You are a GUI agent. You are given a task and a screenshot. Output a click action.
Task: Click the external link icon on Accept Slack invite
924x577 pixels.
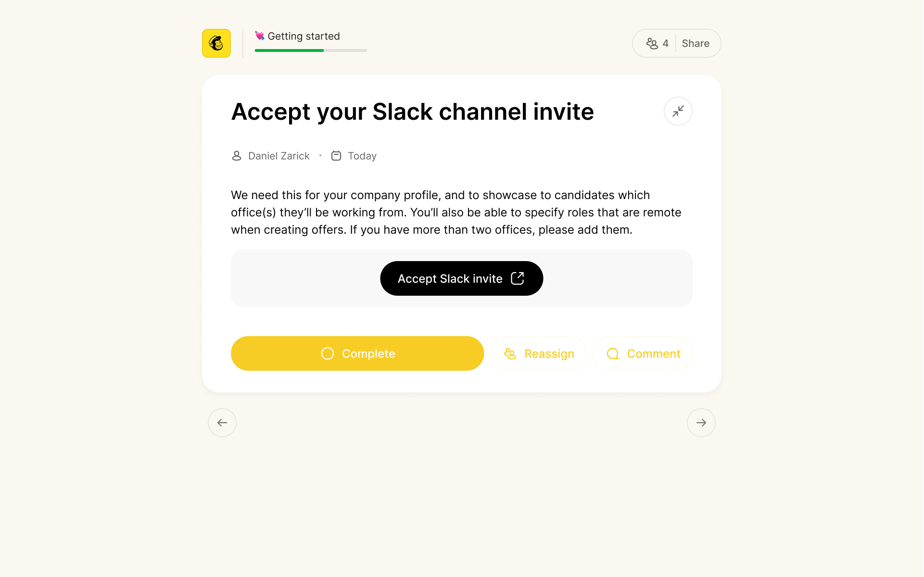click(518, 278)
